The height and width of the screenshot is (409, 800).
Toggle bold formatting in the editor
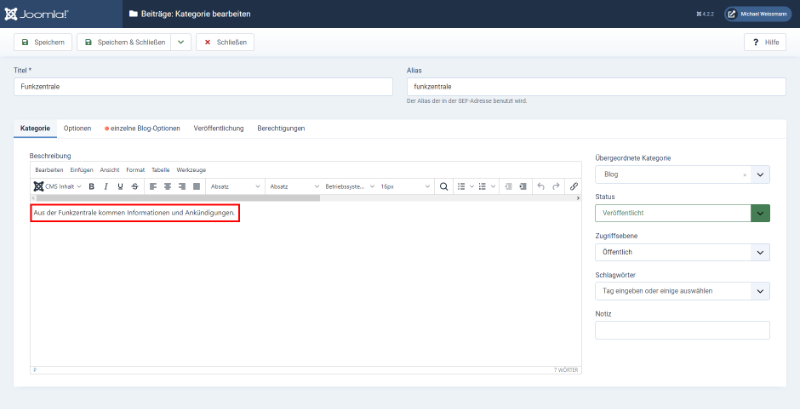pyautogui.click(x=91, y=186)
